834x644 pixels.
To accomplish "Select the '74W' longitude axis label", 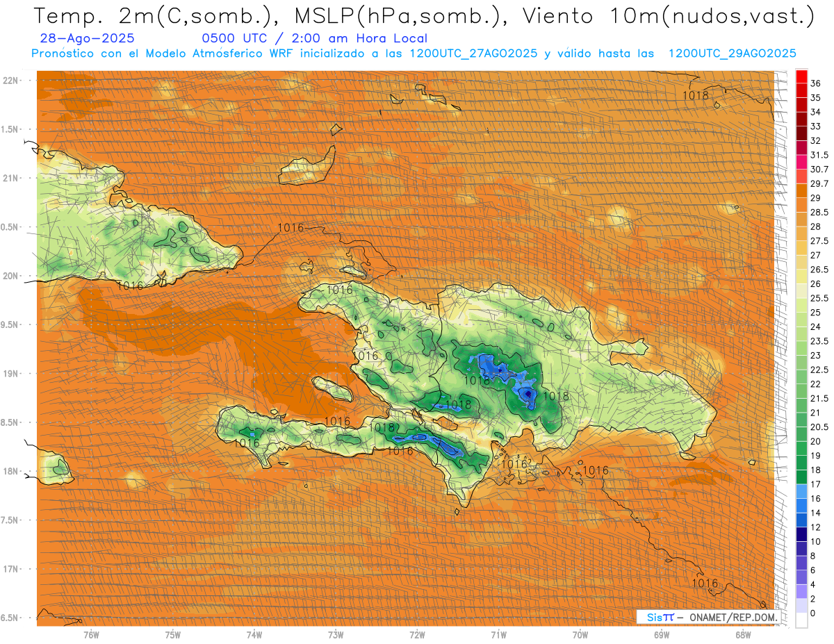I will point(254,635).
